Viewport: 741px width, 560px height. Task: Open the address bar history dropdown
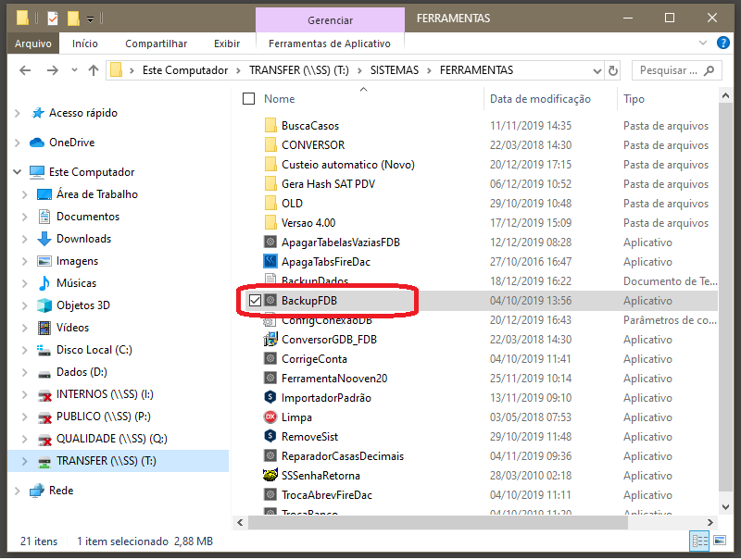[592, 70]
